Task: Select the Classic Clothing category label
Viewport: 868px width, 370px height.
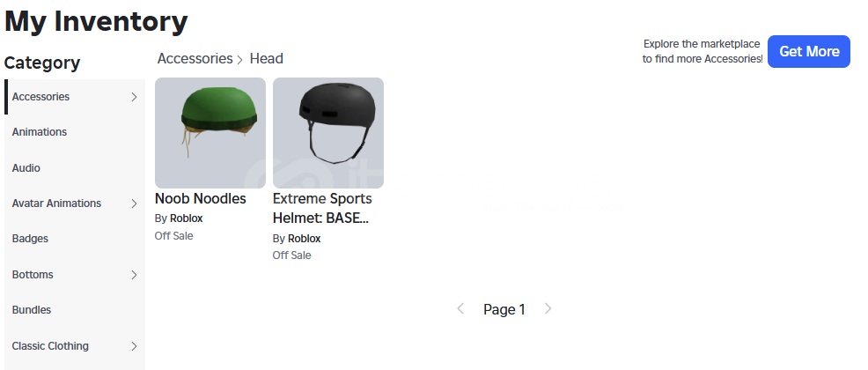Action: 50,346
